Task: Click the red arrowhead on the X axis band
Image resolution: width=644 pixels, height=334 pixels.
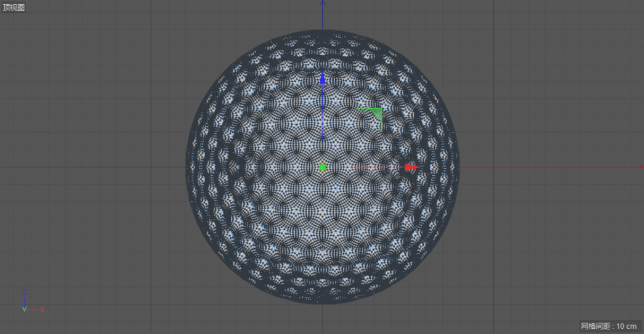Action: tap(411, 167)
